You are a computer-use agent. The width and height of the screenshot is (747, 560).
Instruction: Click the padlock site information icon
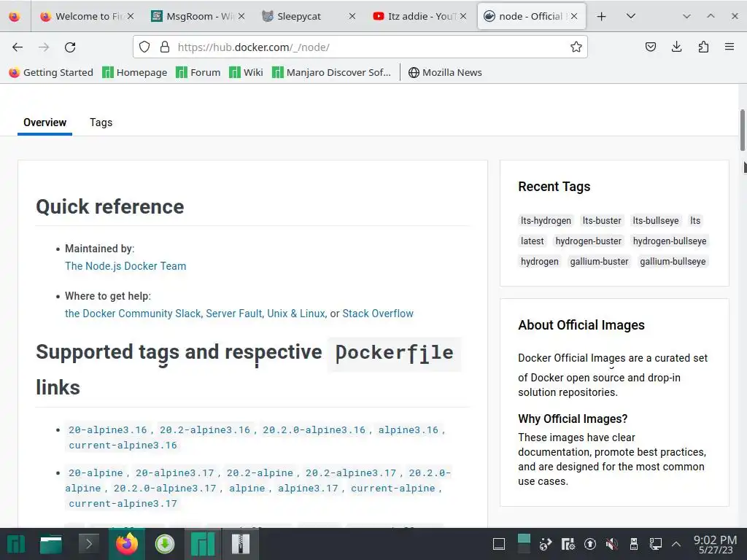point(165,47)
